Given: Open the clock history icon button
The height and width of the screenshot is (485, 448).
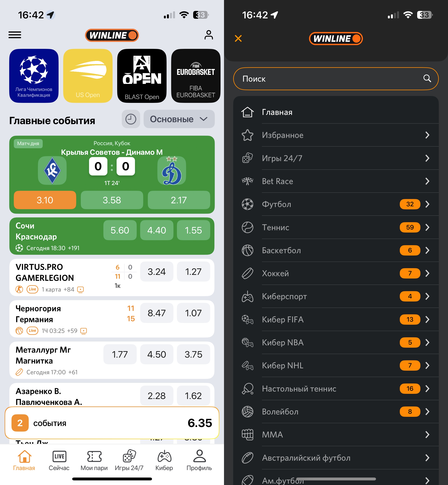Looking at the screenshot, I should pyautogui.click(x=131, y=119).
